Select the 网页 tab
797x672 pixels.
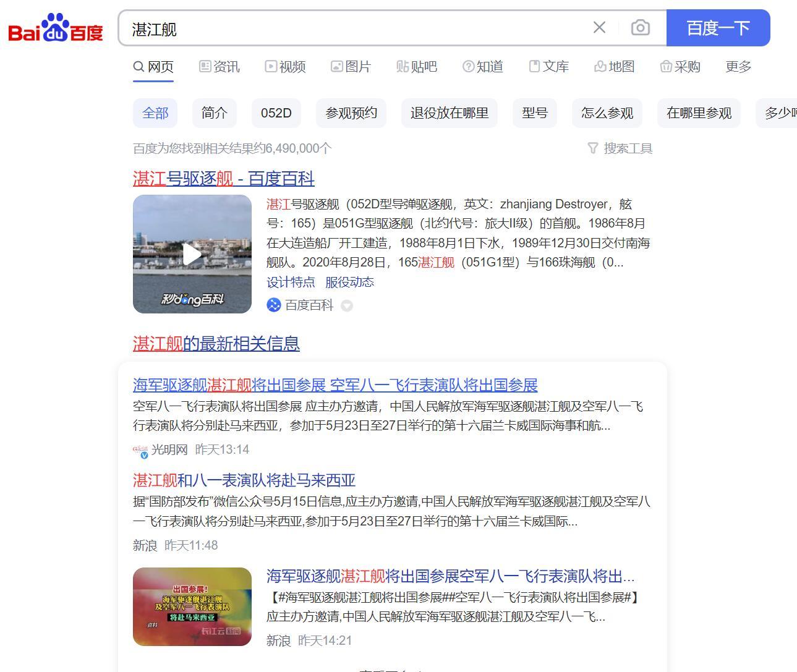pos(153,66)
